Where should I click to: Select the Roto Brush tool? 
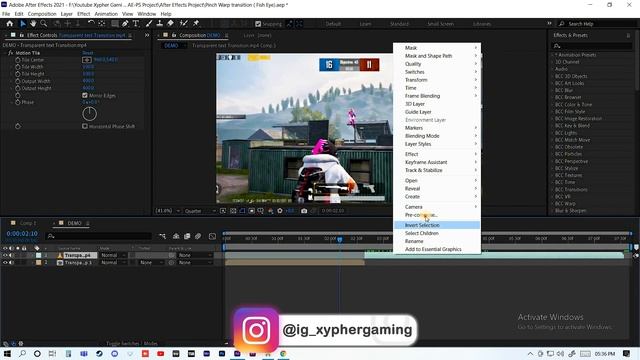tap(184, 24)
